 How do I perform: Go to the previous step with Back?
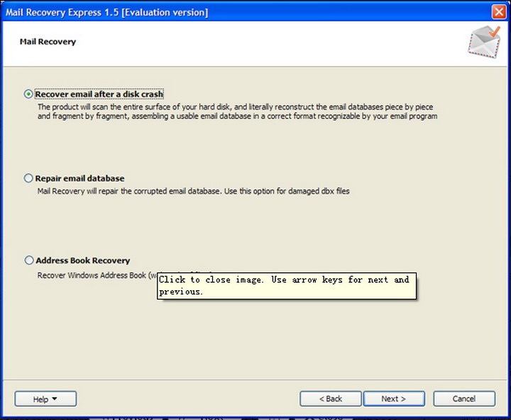(331, 399)
